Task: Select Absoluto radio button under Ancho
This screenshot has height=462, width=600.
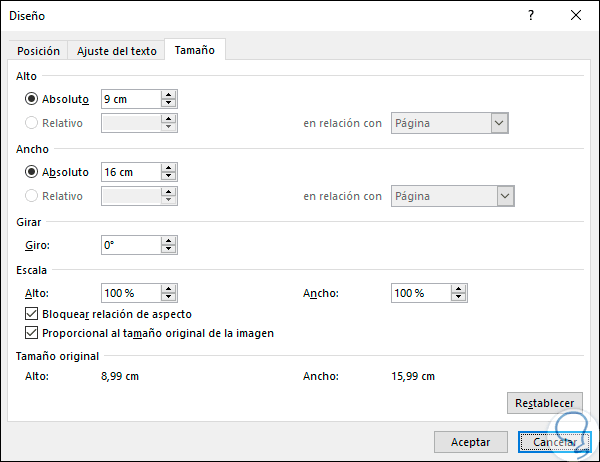Action: coord(32,172)
